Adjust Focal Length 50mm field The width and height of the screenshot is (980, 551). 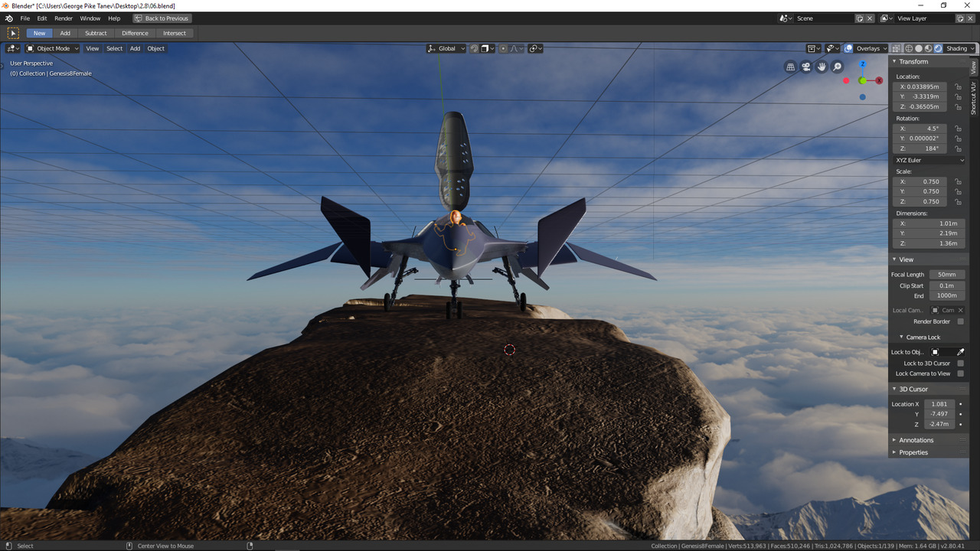947,274
